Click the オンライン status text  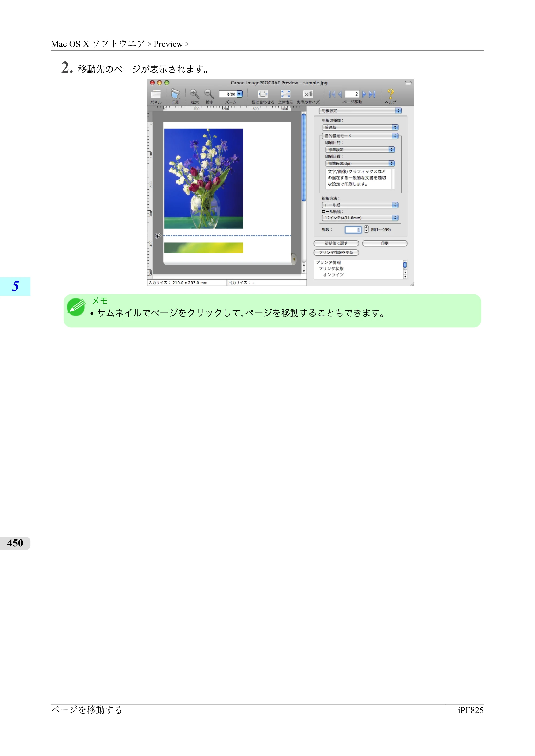333,275
